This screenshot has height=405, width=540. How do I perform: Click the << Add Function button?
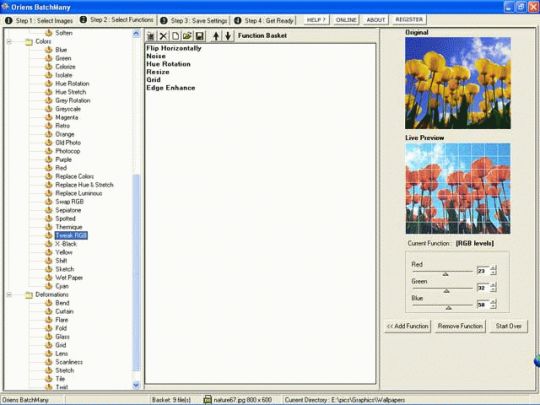pyautogui.click(x=407, y=326)
